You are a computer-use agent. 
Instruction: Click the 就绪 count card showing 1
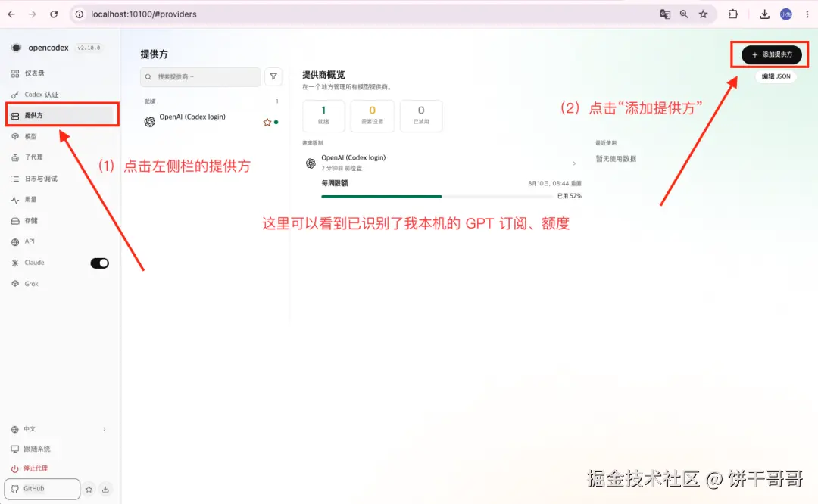[x=323, y=116]
